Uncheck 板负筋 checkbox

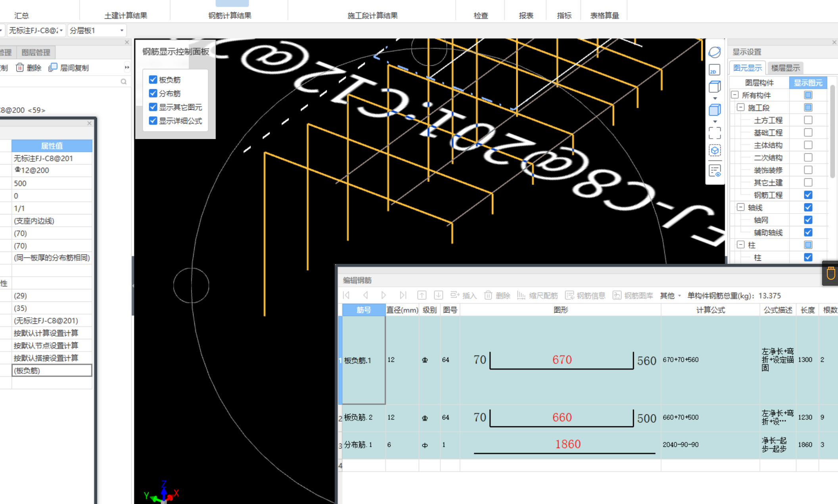(153, 80)
